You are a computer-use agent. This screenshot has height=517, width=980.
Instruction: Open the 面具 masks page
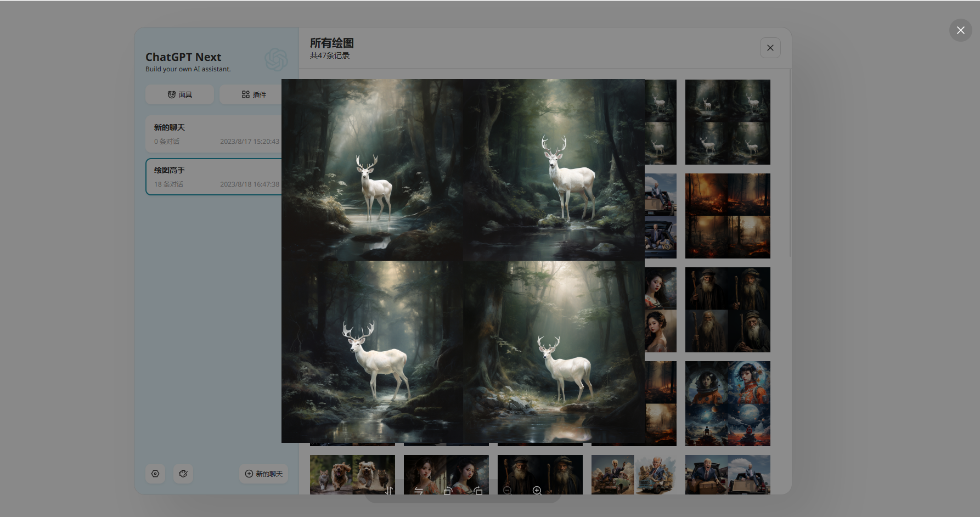[x=180, y=94]
